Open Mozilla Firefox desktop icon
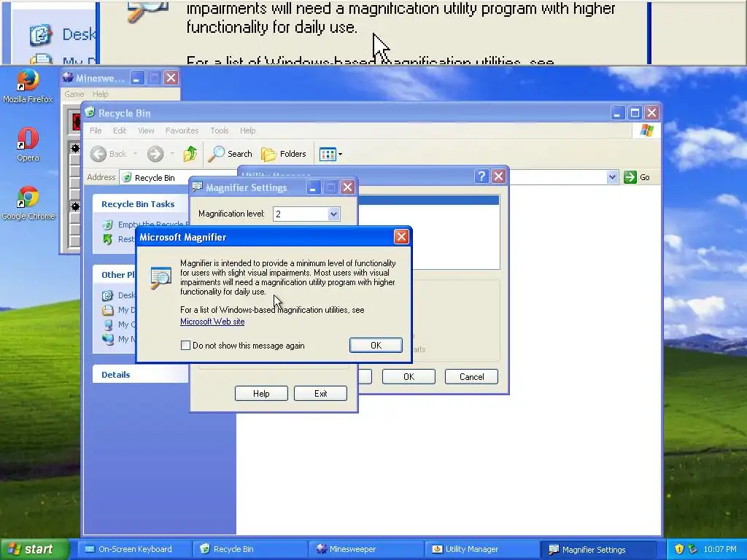 [28, 86]
